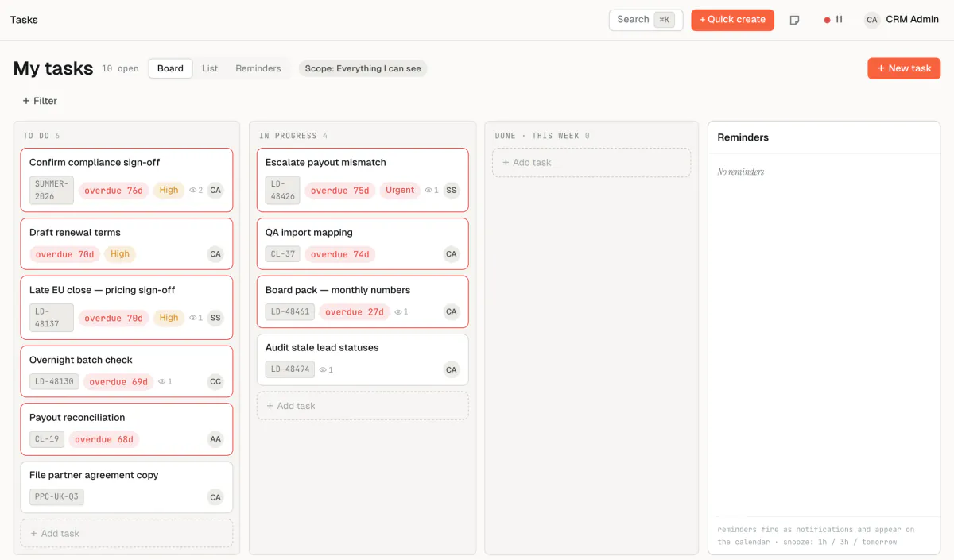Switch to the Reminders tab
Screen dimensions: 954x560
pyautogui.click(x=258, y=68)
